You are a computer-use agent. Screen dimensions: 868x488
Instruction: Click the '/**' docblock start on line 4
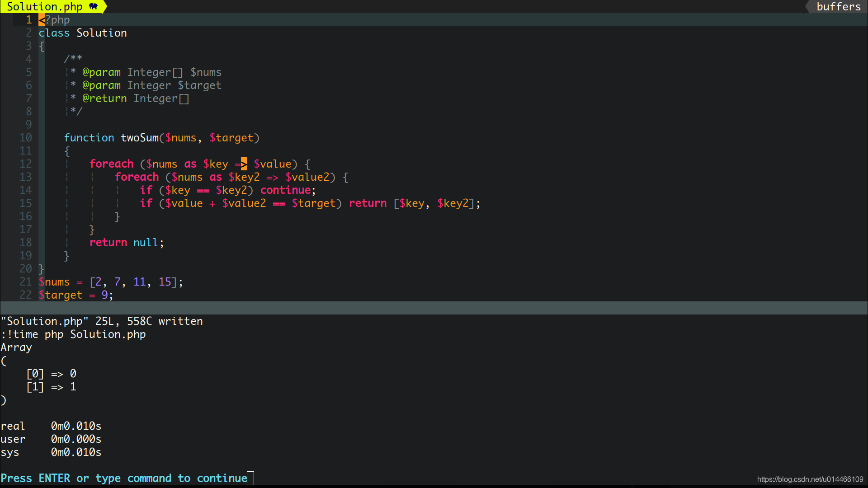coord(73,59)
